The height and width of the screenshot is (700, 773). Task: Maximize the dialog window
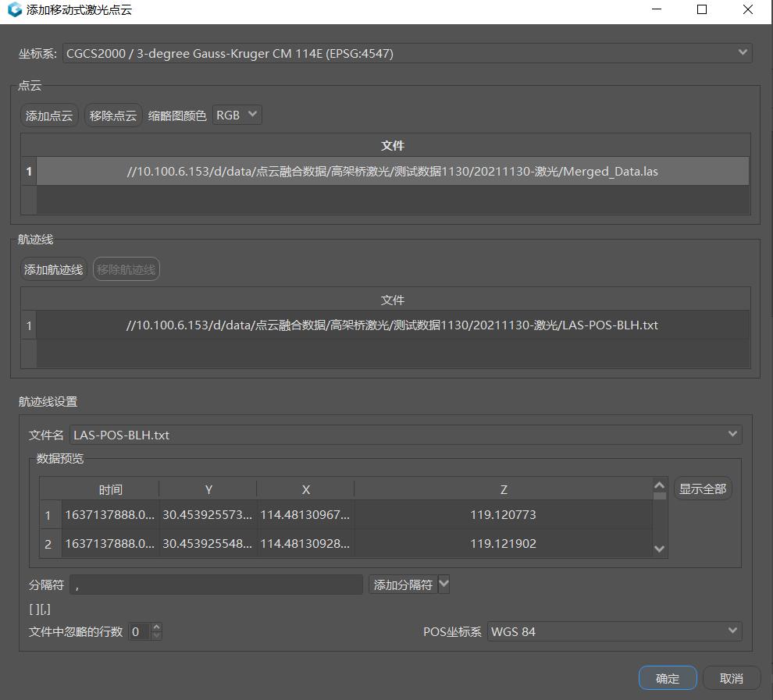[702, 9]
